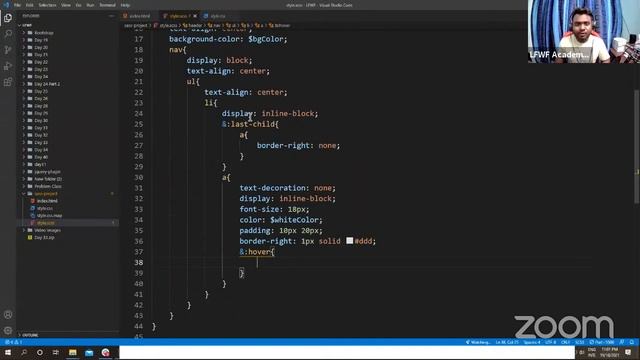Image resolution: width=640 pixels, height=360 pixels.
Task: Open the Accounts icon in activity bar
Action: click(x=8, y=315)
